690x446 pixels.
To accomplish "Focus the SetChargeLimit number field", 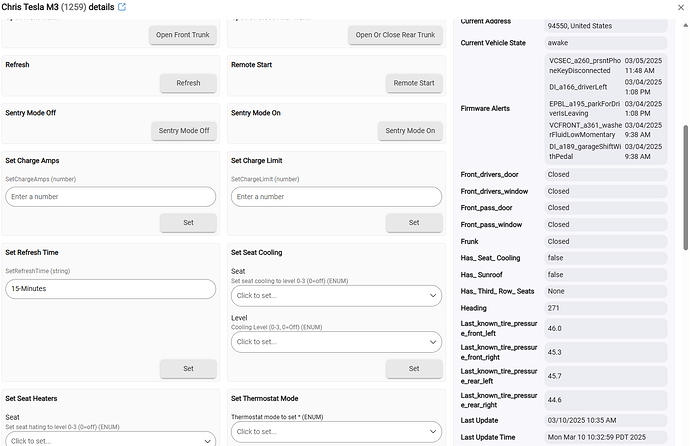I will pyautogui.click(x=336, y=197).
